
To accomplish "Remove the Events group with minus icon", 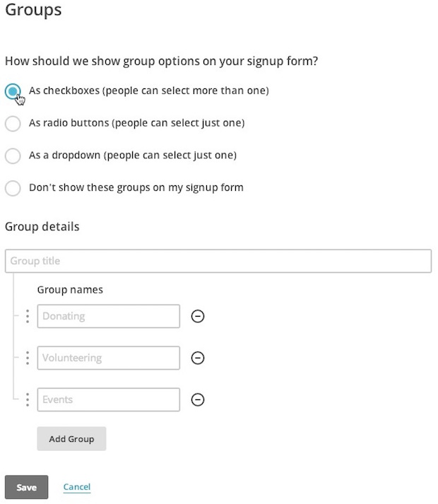I will [198, 399].
